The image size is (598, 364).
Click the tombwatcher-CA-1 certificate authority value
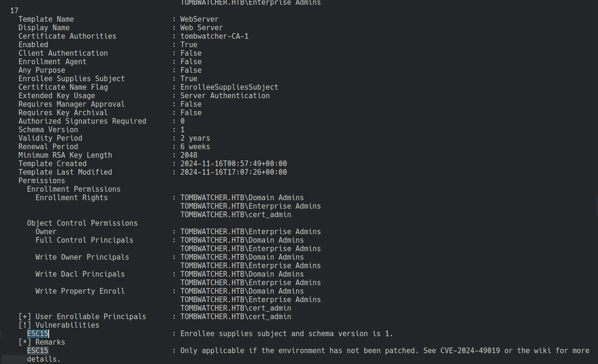[214, 36]
